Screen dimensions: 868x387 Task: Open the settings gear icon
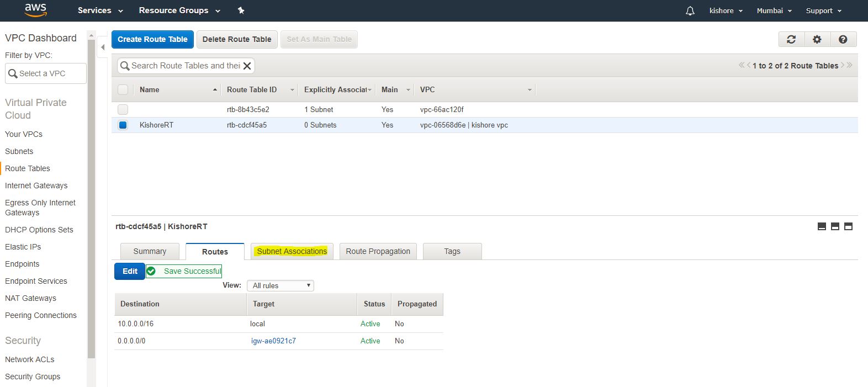click(x=817, y=39)
